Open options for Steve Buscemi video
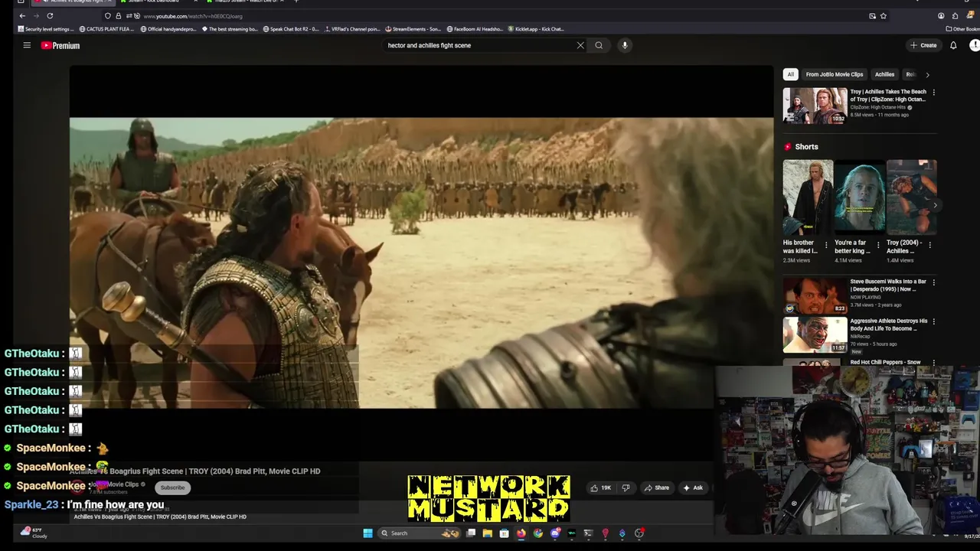980x551 pixels. click(x=933, y=282)
